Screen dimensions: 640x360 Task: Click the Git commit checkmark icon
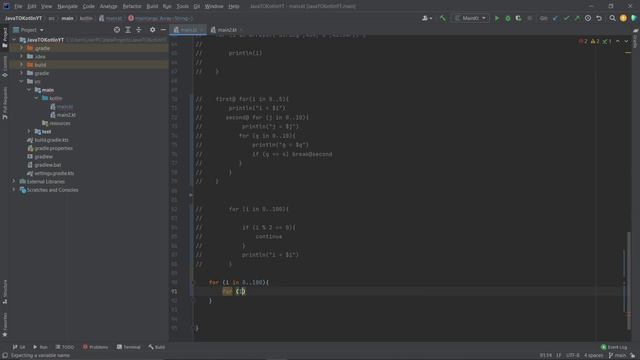tap(566, 18)
